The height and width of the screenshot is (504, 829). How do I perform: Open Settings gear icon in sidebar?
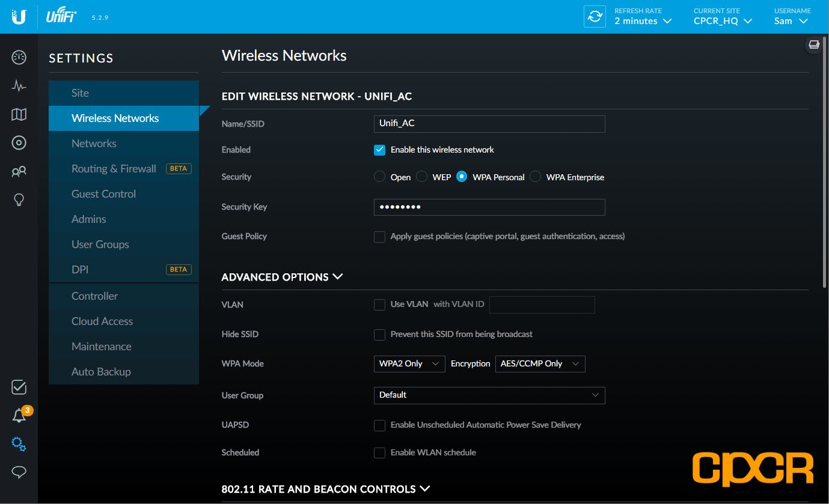point(19,444)
